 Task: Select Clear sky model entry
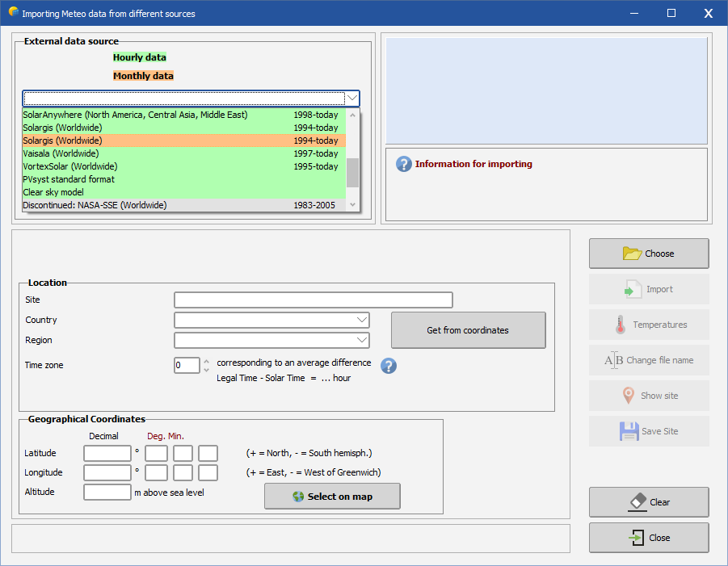pos(184,192)
